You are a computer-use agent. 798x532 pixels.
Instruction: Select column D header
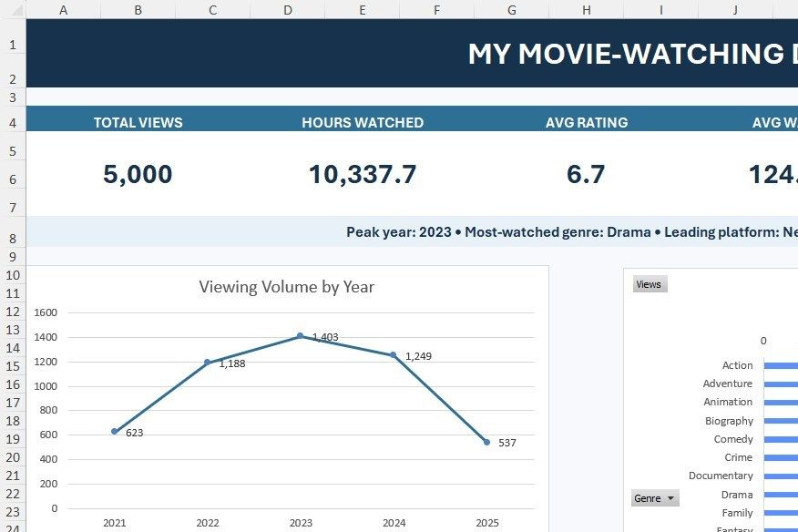pyautogui.click(x=288, y=10)
